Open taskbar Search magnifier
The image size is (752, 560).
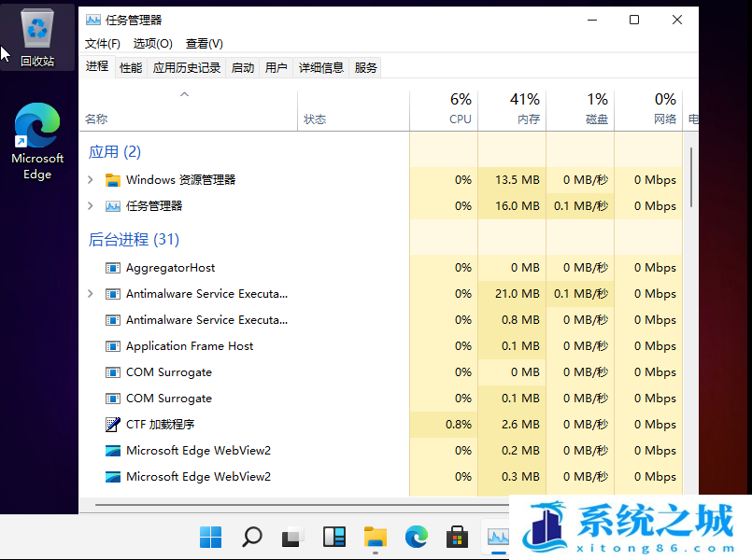(x=252, y=537)
